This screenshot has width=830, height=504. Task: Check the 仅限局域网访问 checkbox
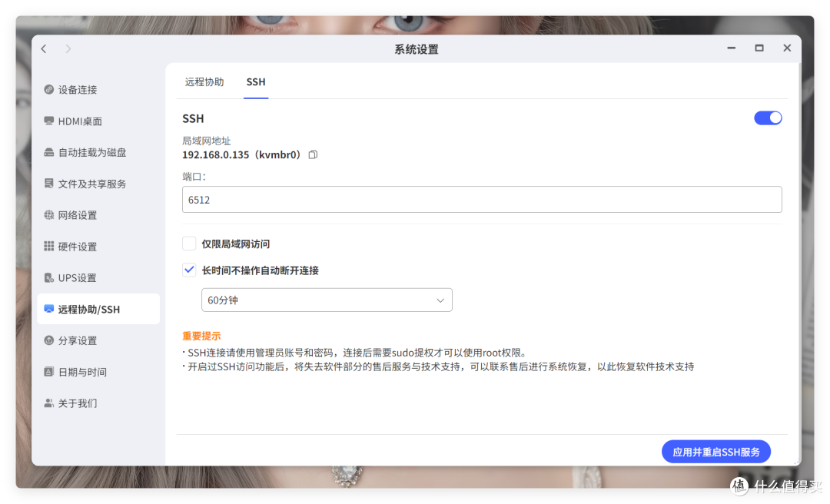[189, 244]
